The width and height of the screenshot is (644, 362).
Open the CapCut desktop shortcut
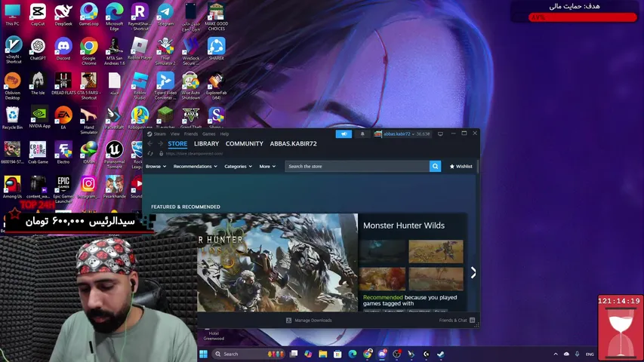click(38, 14)
